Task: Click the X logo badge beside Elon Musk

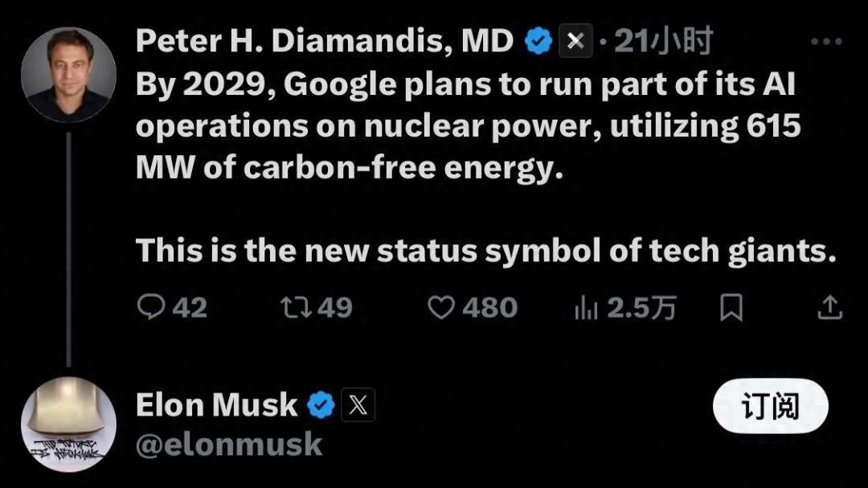Action: (x=358, y=405)
